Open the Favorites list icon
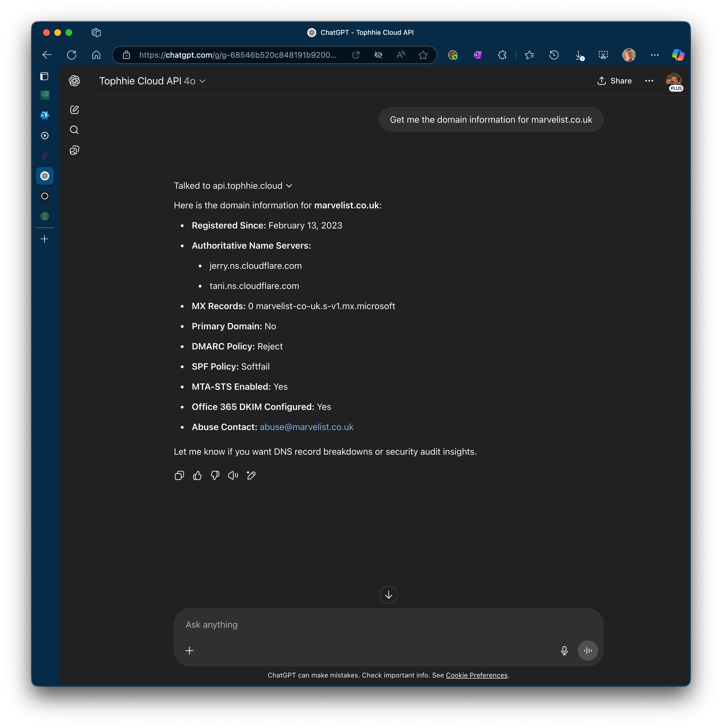 [529, 55]
